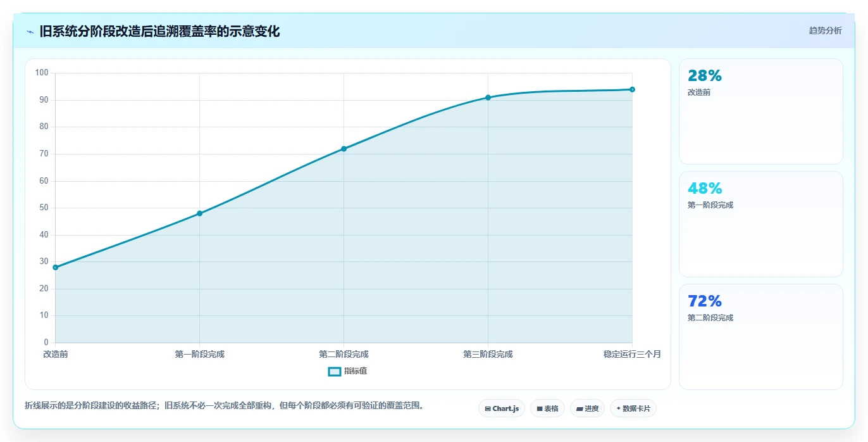
Task: Click the data point at 第一阶段完成
Action: click(199, 213)
